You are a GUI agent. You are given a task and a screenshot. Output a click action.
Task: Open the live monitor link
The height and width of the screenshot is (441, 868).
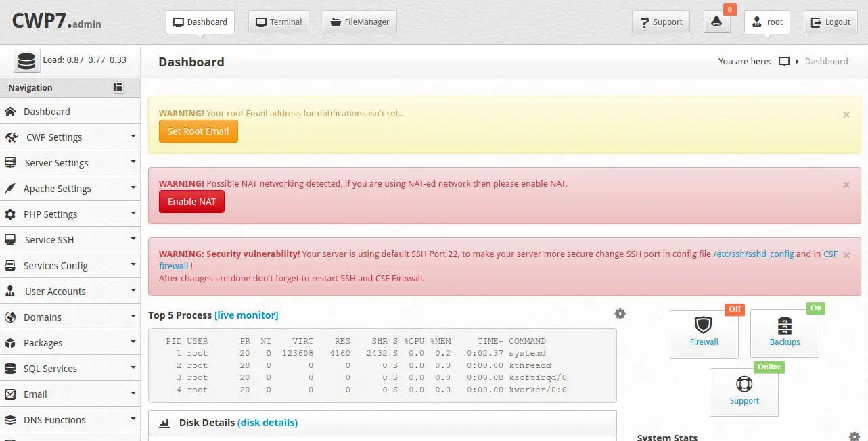(246, 315)
